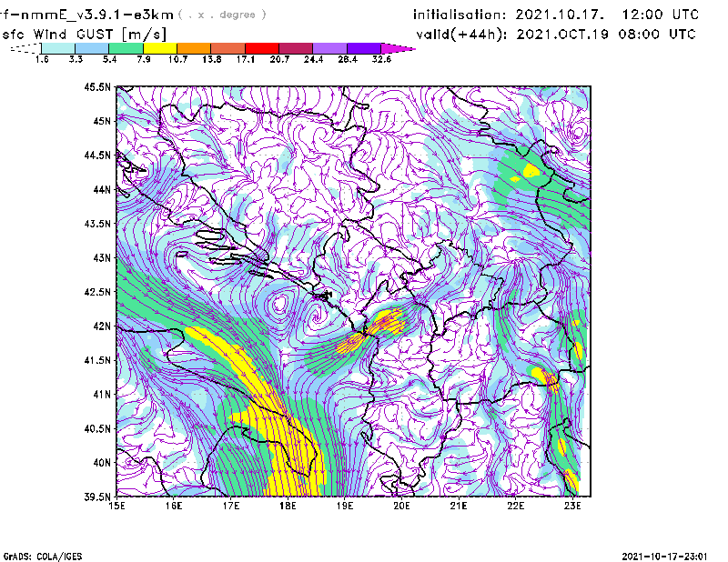728x562 pixels.
Task: Click the '18E' longitude label
Action: 288,506
